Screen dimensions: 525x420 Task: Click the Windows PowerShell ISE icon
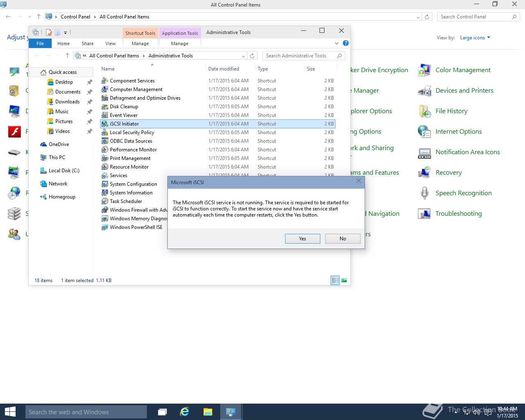[x=105, y=227]
